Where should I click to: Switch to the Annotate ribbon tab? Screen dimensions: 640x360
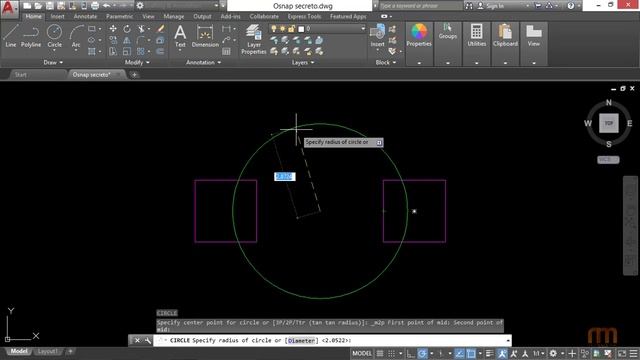(85, 16)
